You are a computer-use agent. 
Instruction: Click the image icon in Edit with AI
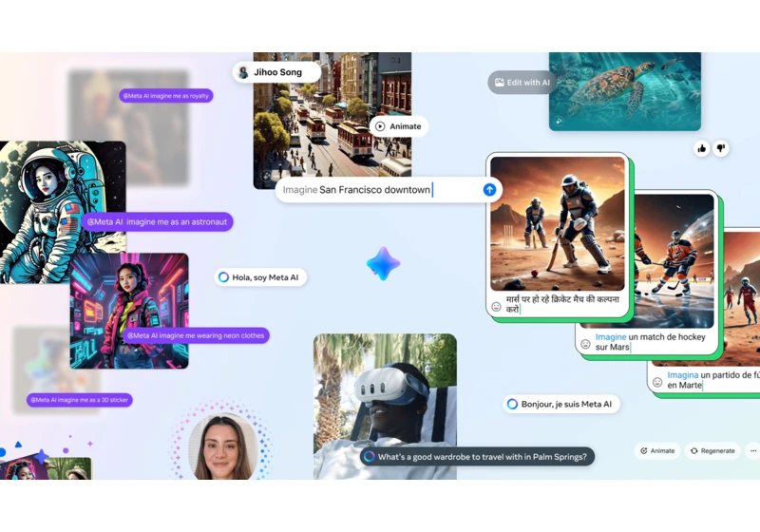500,83
